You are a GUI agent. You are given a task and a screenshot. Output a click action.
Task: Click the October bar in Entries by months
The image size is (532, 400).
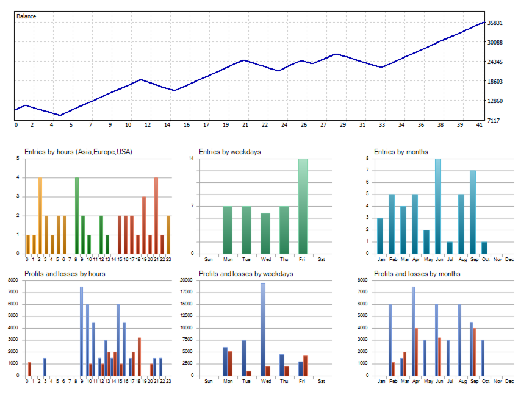[x=484, y=248]
